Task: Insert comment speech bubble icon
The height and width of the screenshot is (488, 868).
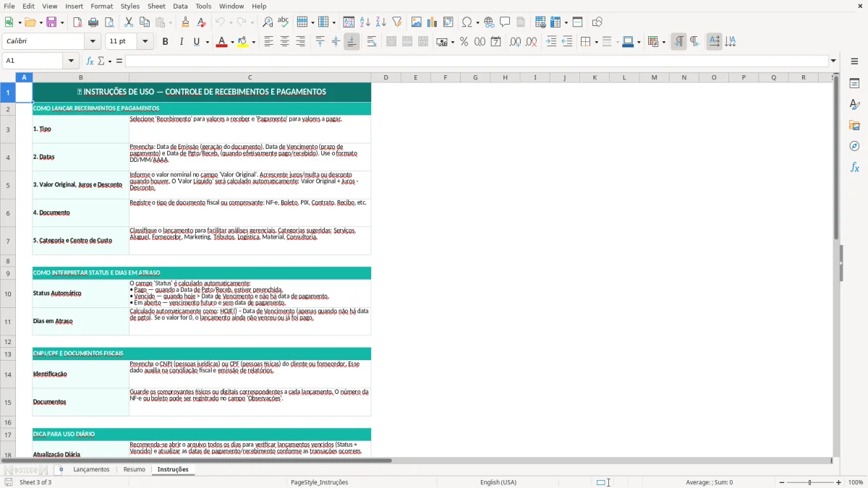Action: (x=505, y=22)
